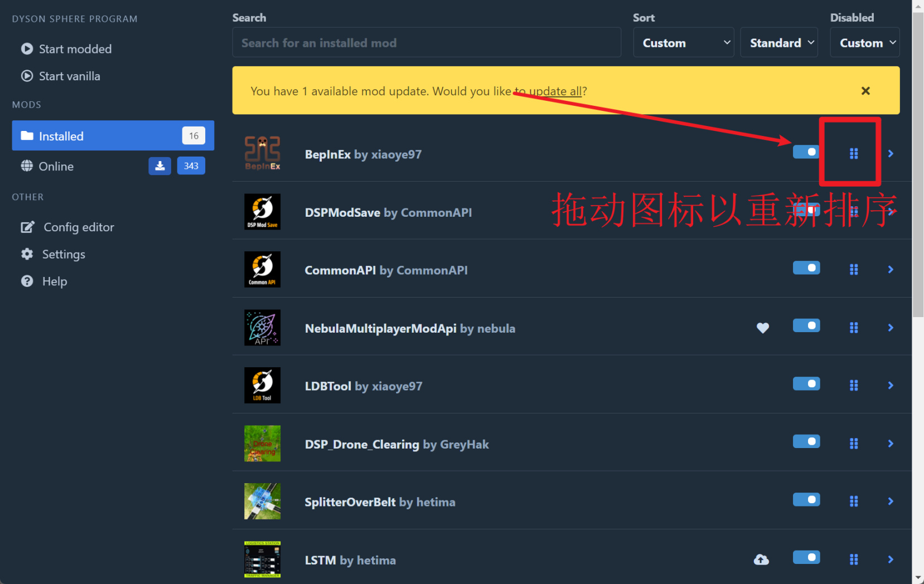
Task: Click the "LDBTool by xiaoye97" mod name
Action: coord(364,386)
